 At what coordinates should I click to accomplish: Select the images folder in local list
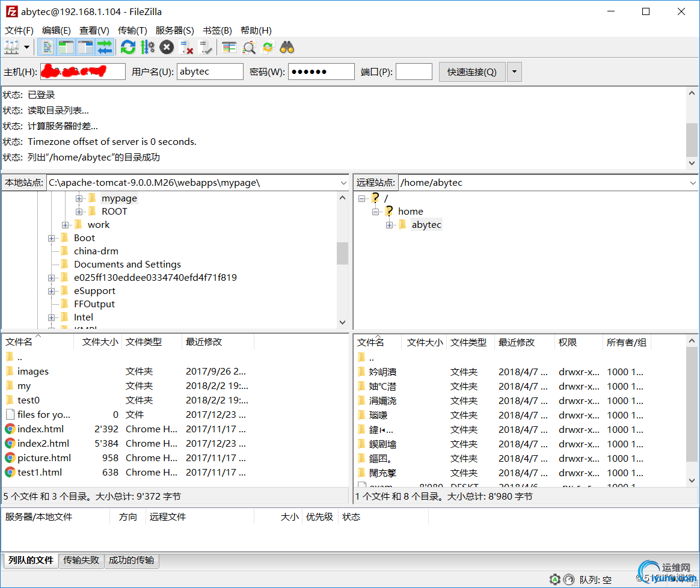(32, 372)
